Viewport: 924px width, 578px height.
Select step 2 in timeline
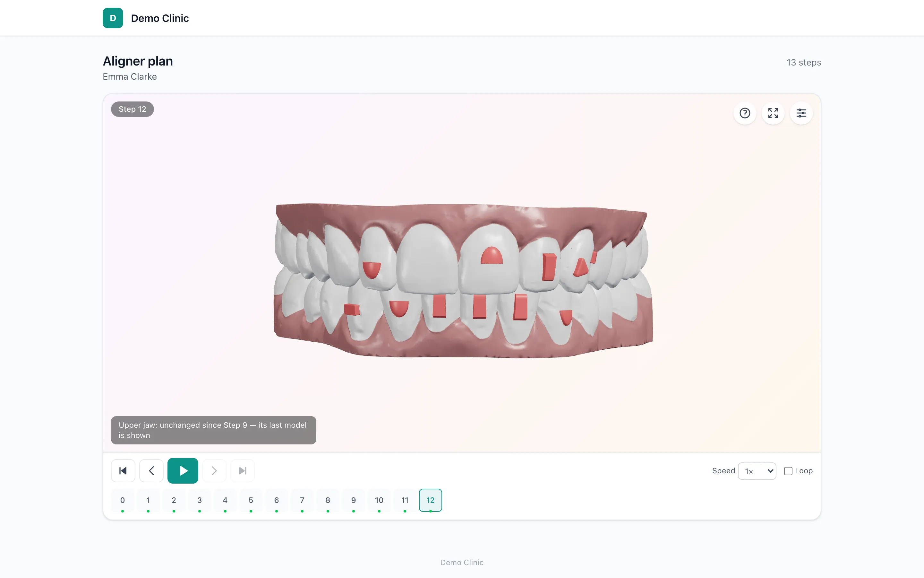pyautogui.click(x=174, y=500)
